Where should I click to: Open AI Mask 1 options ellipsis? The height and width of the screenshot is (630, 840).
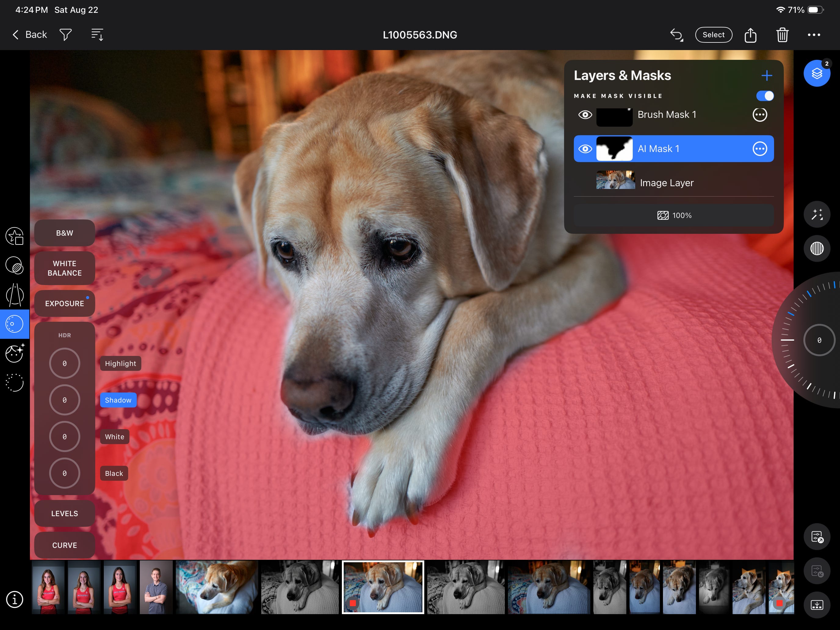pyautogui.click(x=759, y=149)
